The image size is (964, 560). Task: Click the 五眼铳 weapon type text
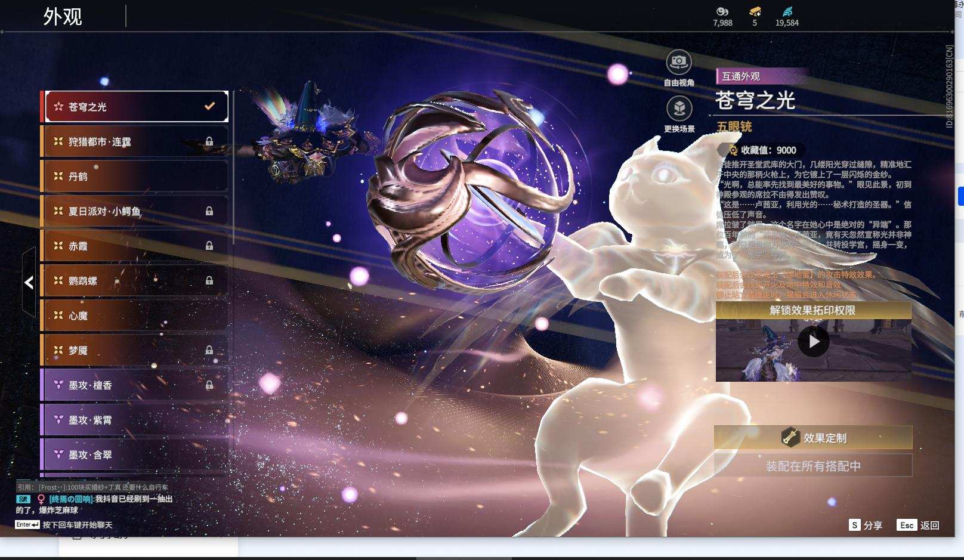734,126
